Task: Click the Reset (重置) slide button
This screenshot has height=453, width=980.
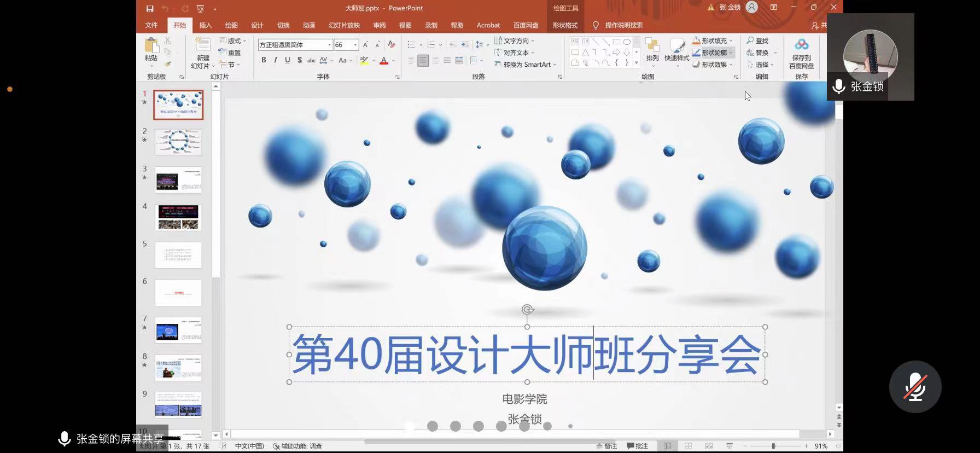Action: (230, 53)
